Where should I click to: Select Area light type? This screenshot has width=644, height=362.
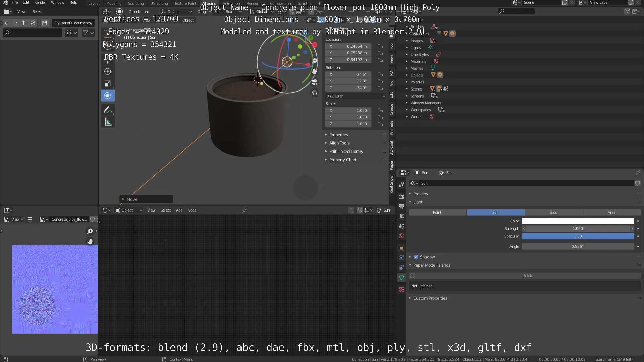tap(612, 212)
